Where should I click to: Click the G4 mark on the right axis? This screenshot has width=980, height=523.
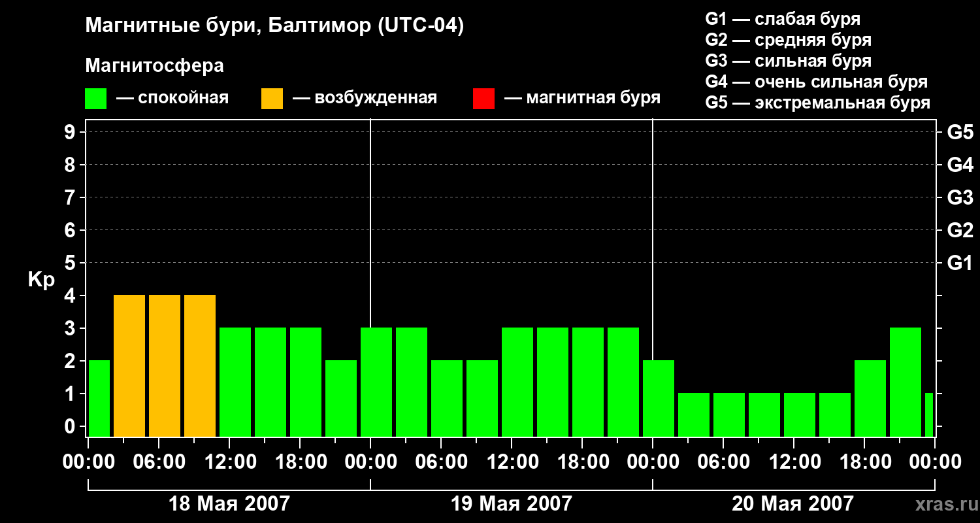coord(960,165)
